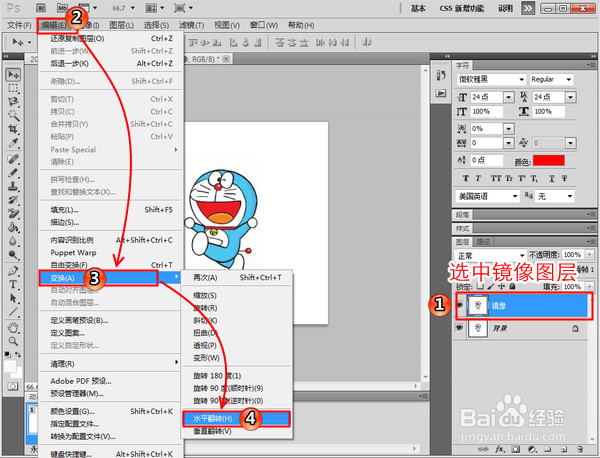Click the foreground color swatch in toolbox
Viewport: 600px width, 458px height.
click(10, 367)
